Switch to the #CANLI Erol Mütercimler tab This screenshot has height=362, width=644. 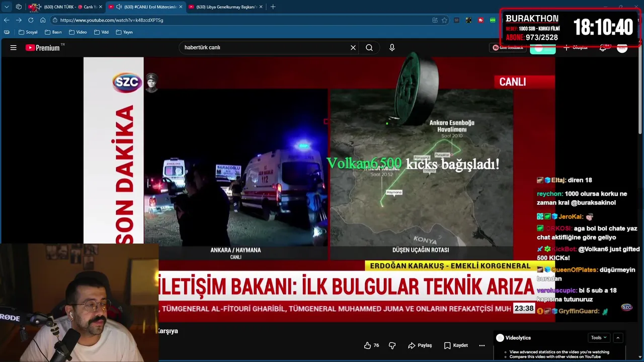pos(146,7)
